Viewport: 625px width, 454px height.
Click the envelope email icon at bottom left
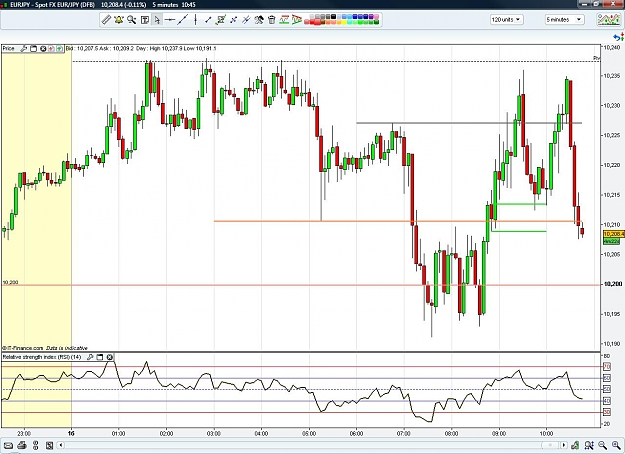(x=8, y=445)
